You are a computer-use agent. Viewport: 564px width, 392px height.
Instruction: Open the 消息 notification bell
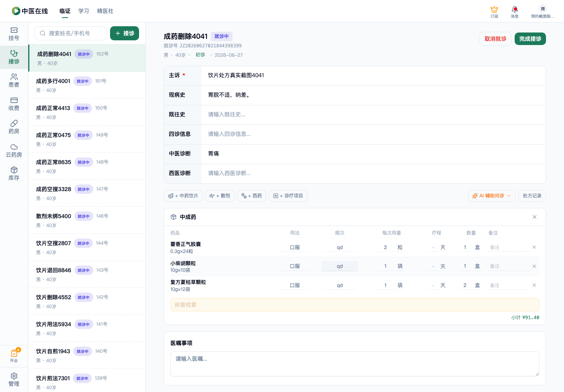click(x=515, y=12)
